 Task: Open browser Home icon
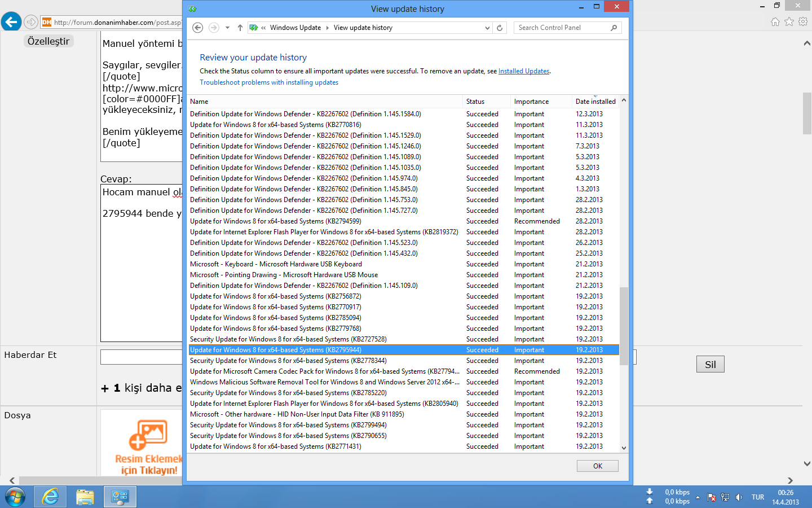(x=775, y=21)
